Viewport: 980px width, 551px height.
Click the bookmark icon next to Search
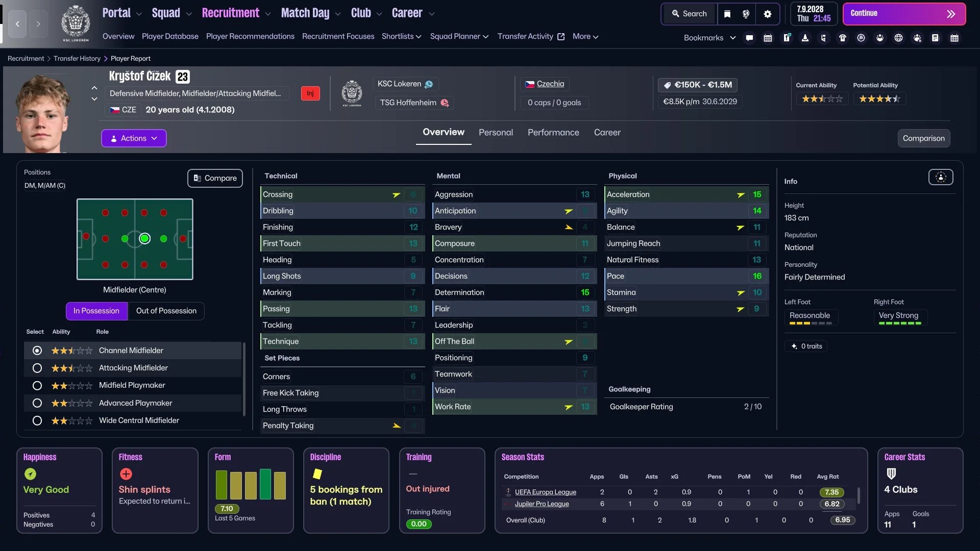tap(727, 14)
